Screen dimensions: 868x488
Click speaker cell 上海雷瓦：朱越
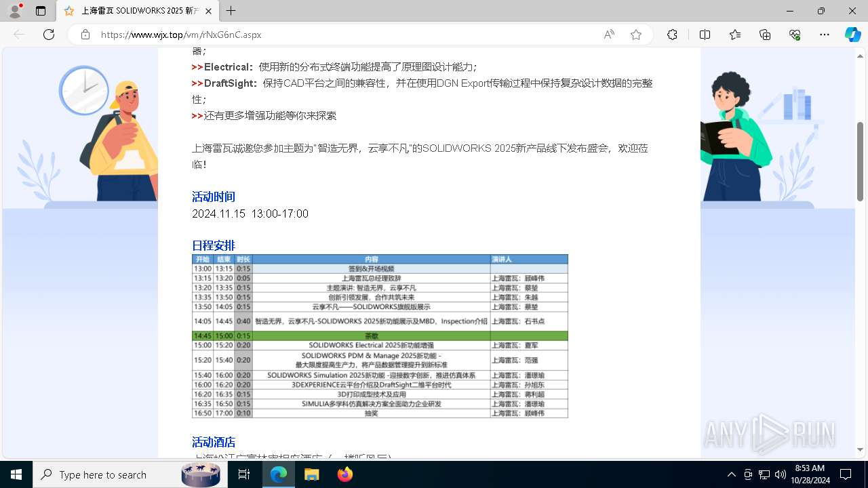529,297
